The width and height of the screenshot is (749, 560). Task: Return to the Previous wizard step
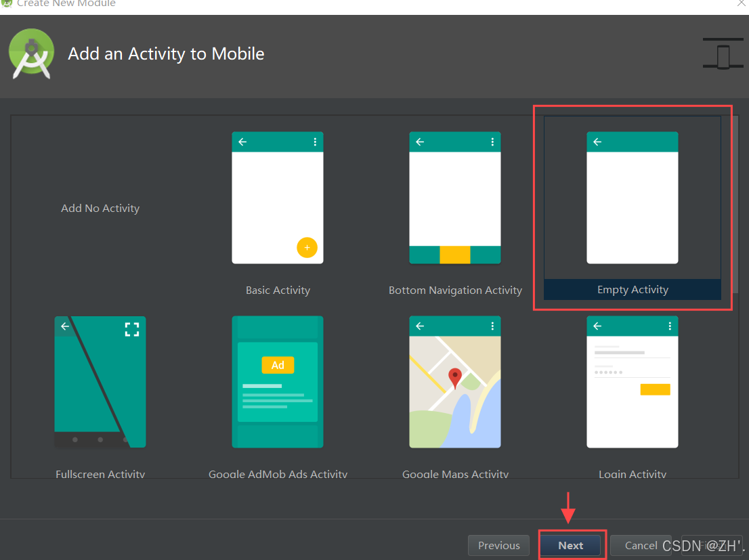point(498,545)
